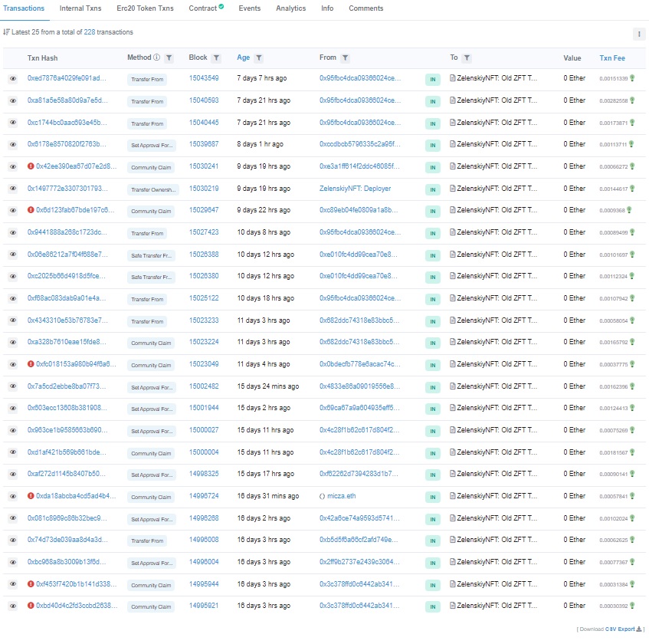The image size is (649, 644).
Task: Toggle Txn Fee column to gas price
Action: click(611, 58)
